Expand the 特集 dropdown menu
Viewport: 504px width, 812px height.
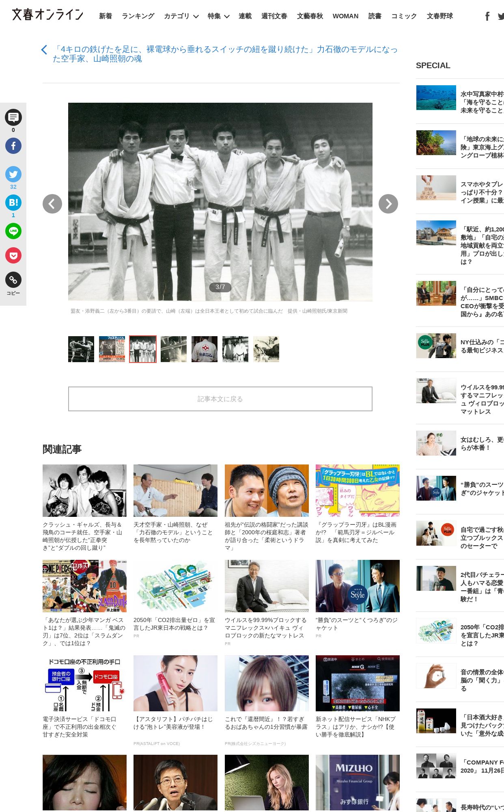click(218, 16)
